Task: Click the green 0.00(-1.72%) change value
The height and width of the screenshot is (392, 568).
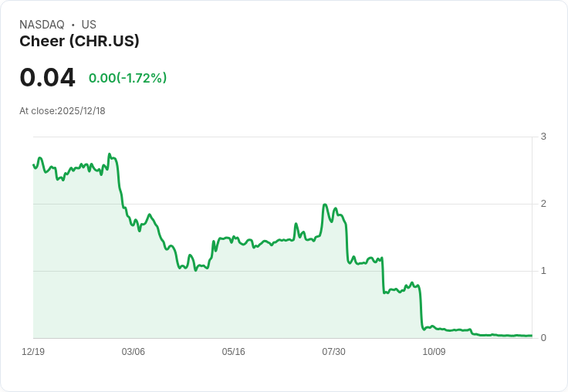Action: (127, 78)
